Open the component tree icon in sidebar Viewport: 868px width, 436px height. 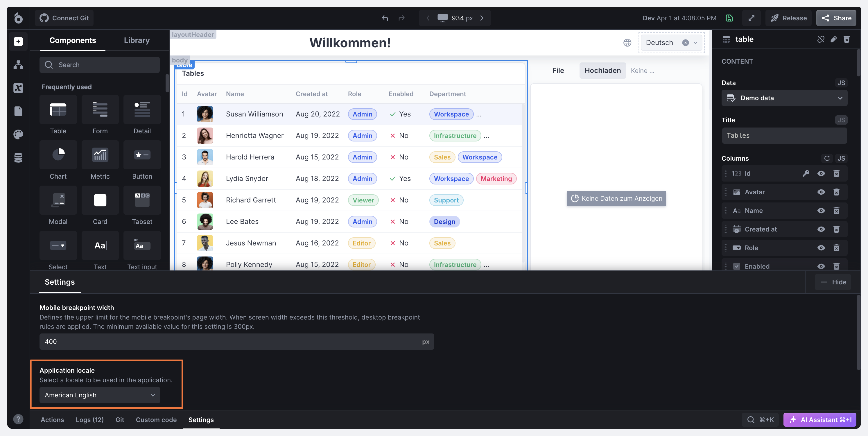pos(18,65)
